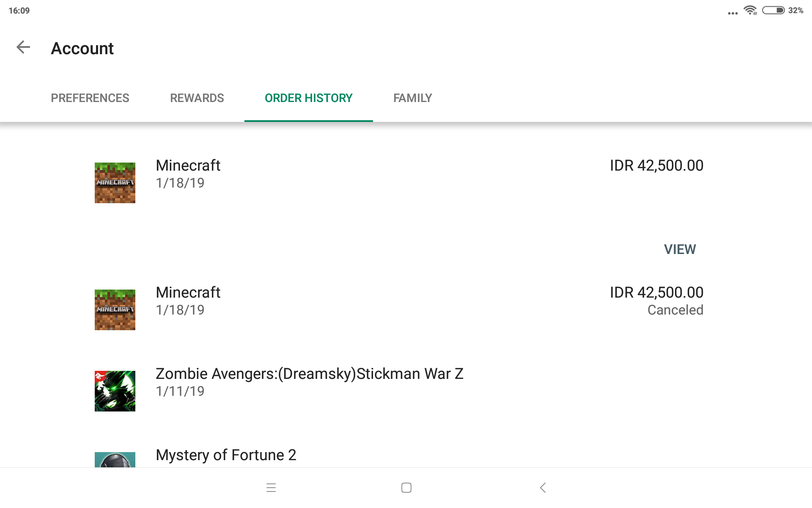Tap the canceled Minecraft order icon
This screenshot has height=508, width=812.
coord(115,310)
